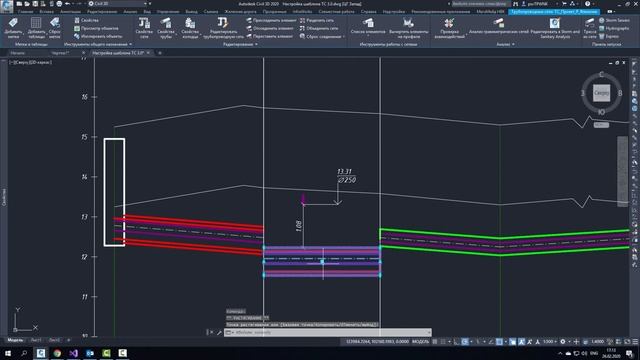Image resolution: width=640 pixels, height=360 pixels.
Task: Click the Save icon in quick access toolbar
Action: click(x=35, y=4)
